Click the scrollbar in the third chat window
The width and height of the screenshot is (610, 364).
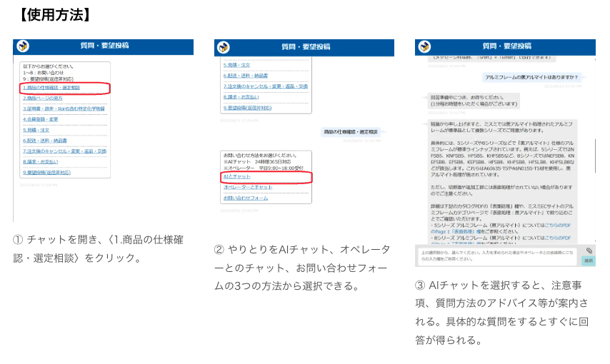[x=593, y=143]
